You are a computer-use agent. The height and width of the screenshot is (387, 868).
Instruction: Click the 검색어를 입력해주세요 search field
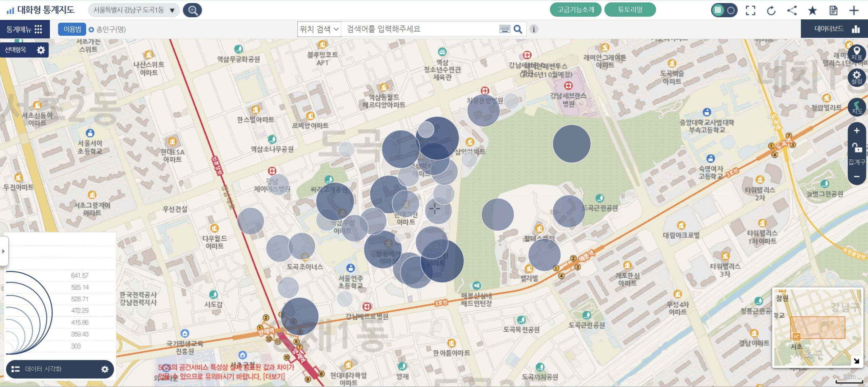(x=420, y=29)
